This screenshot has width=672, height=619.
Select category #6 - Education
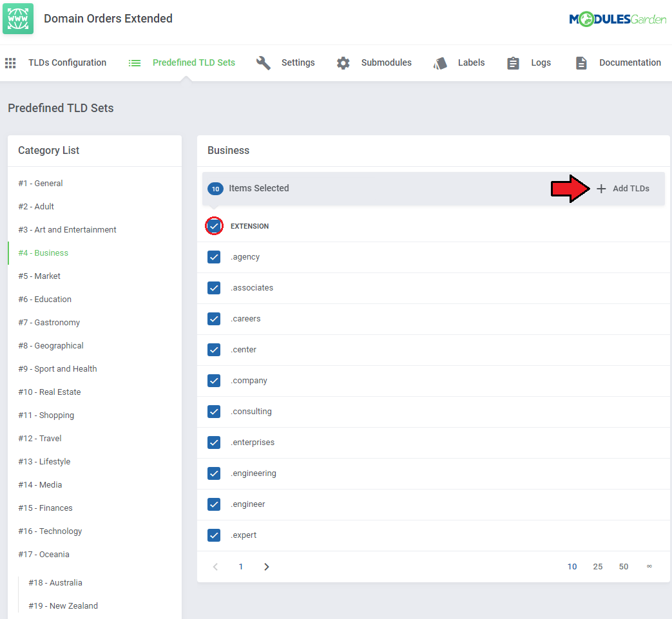click(x=45, y=300)
